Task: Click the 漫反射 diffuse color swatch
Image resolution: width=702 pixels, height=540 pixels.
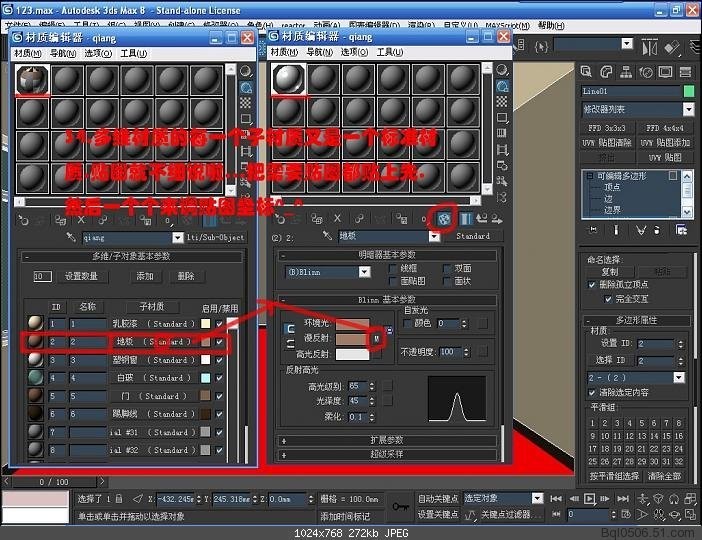Action: (x=352, y=339)
